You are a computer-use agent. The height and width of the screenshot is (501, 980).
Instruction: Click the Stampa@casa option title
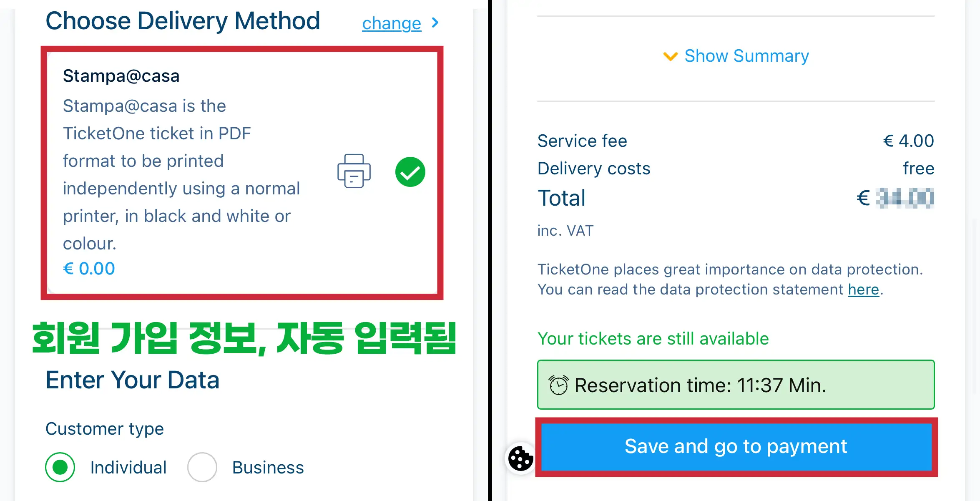pyautogui.click(x=121, y=76)
